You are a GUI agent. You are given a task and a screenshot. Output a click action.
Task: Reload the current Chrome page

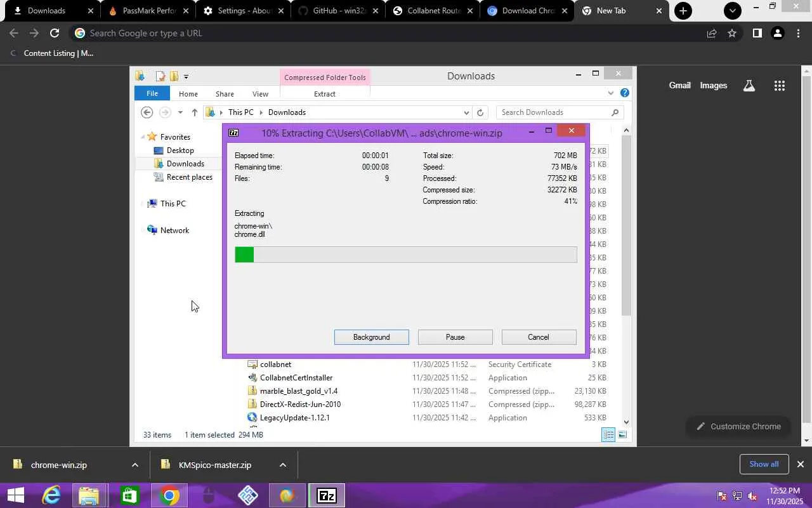(x=55, y=33)
